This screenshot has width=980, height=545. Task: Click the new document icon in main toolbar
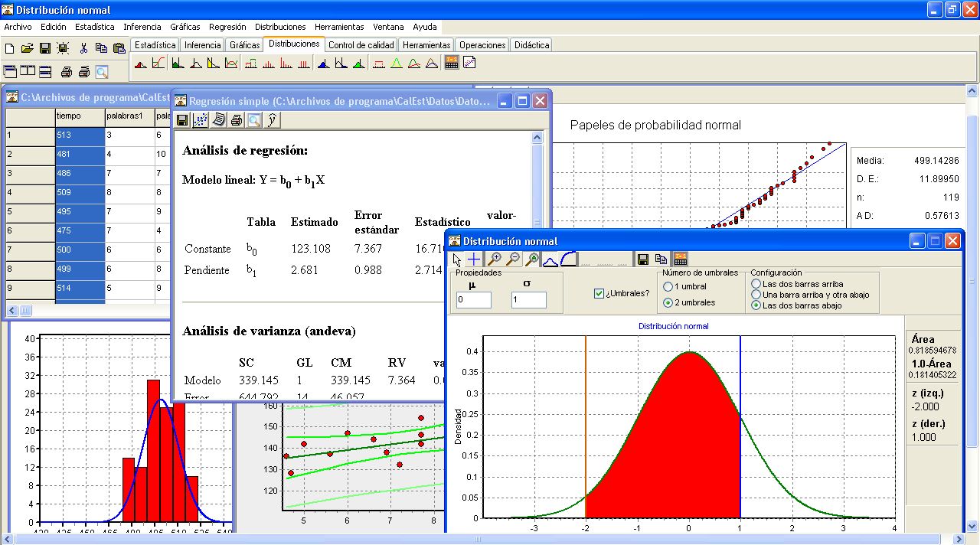10,48
